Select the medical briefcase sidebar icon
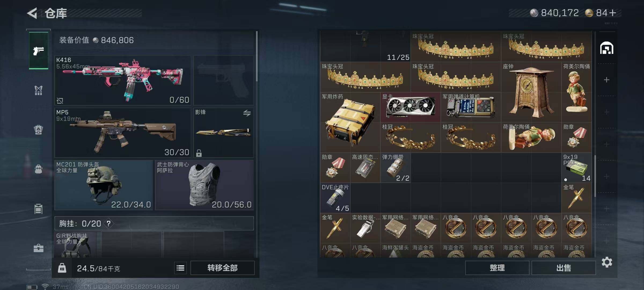 pyautogui.click(x=38, y=248)
